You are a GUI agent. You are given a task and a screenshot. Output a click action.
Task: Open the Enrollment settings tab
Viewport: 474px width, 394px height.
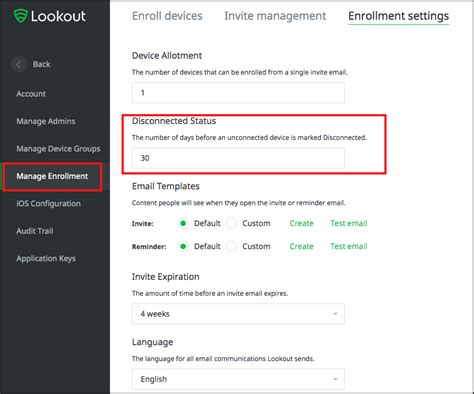point(398,16)
